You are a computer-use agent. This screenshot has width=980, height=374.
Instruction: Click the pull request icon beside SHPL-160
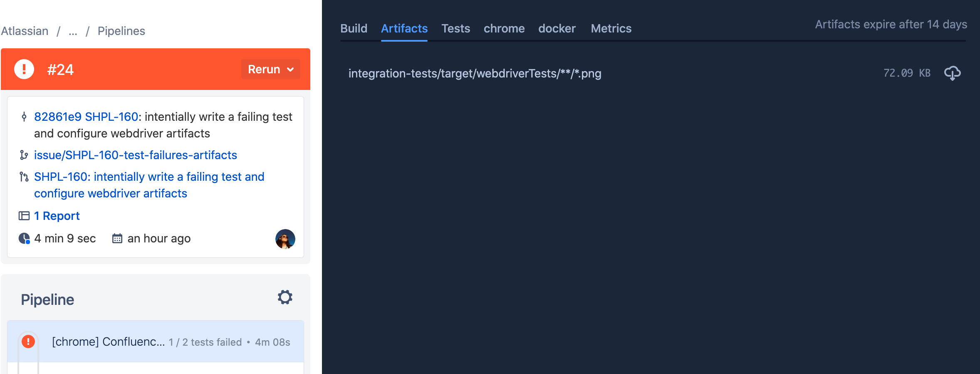[x=24, y=177]
